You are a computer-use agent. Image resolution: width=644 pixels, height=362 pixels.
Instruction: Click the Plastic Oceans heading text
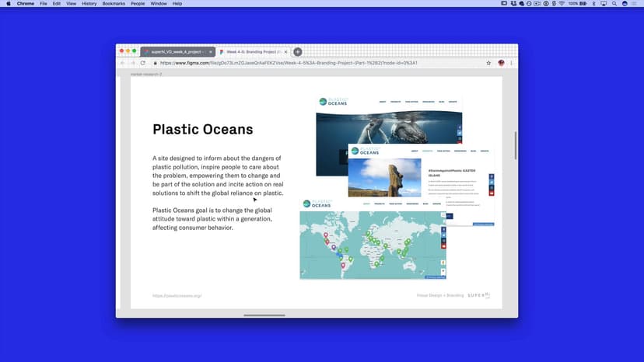click(x=202, y=130)
